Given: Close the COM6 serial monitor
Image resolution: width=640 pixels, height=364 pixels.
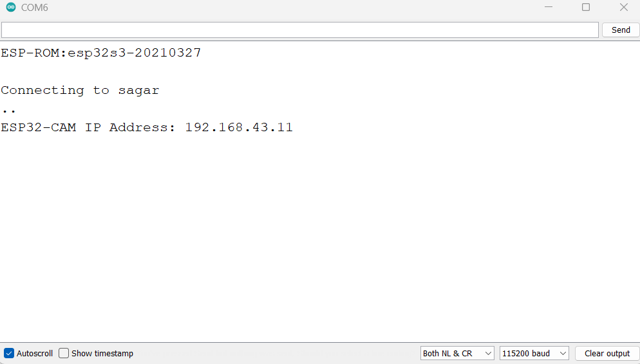Looking at the screenshot, I should pos(623,8).
